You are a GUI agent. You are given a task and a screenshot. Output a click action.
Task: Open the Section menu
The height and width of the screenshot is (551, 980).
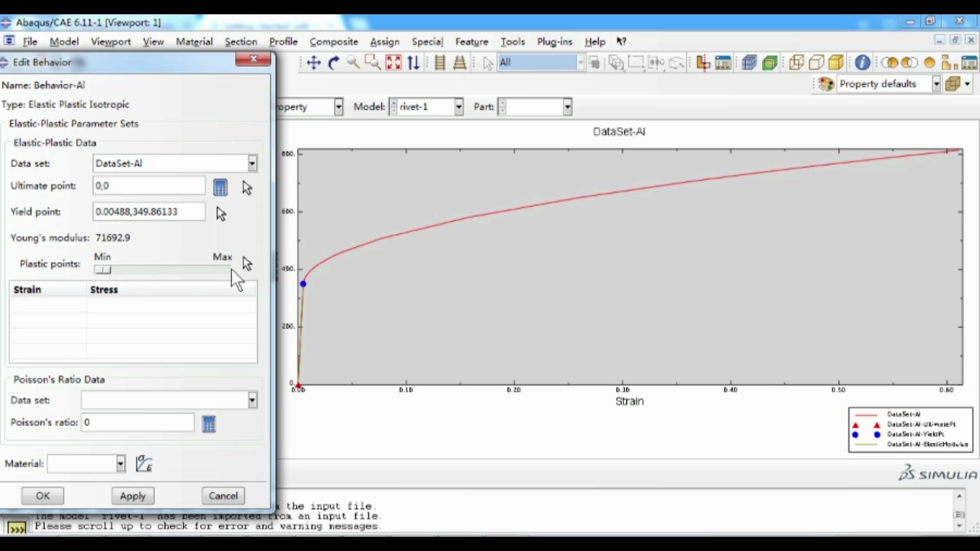click(241, 41)
